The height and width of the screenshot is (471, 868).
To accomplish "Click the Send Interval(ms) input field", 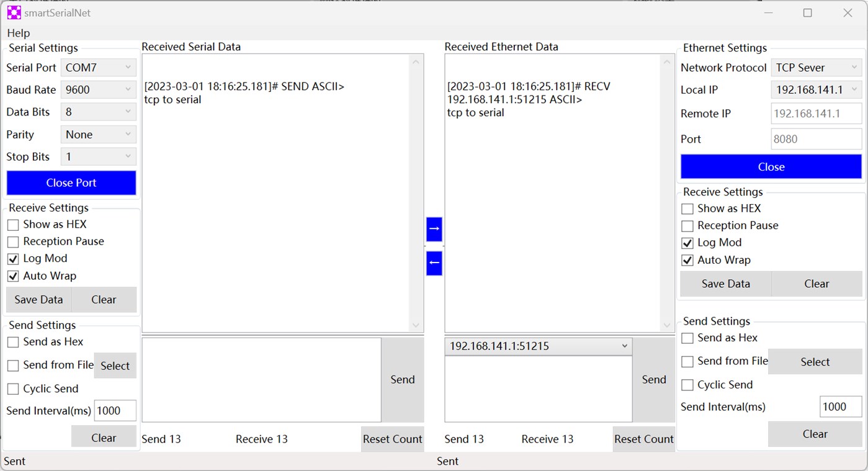I will coord(115,410).
